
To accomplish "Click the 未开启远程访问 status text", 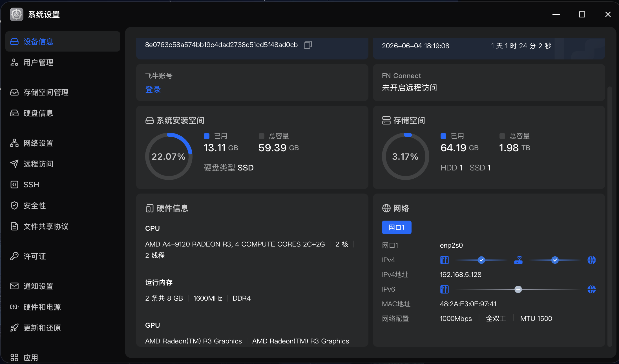I will (409, 88).
